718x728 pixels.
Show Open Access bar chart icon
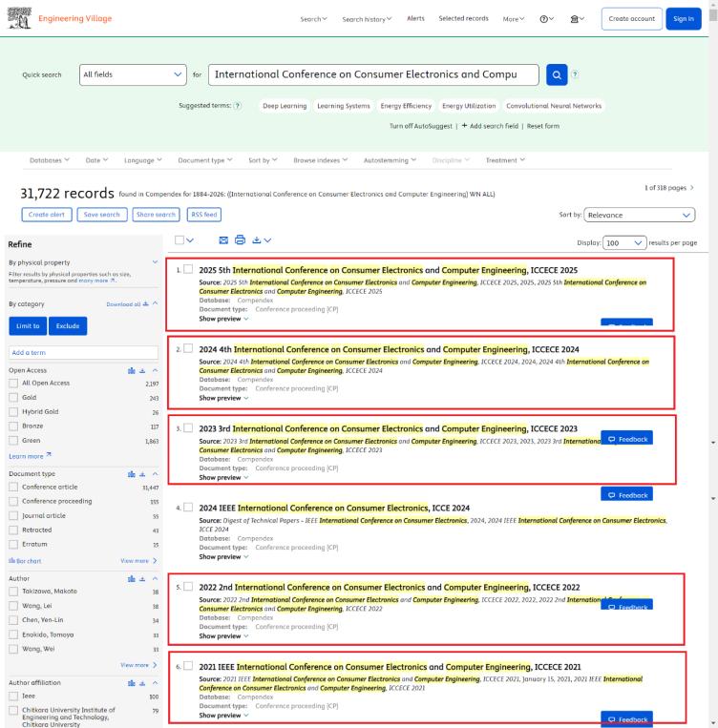(131, 369)
